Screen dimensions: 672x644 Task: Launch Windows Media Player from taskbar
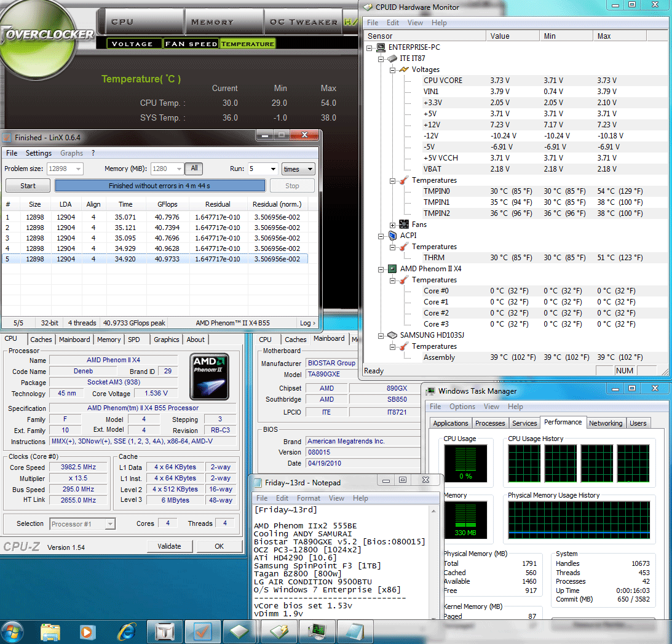tap(87, 632)
